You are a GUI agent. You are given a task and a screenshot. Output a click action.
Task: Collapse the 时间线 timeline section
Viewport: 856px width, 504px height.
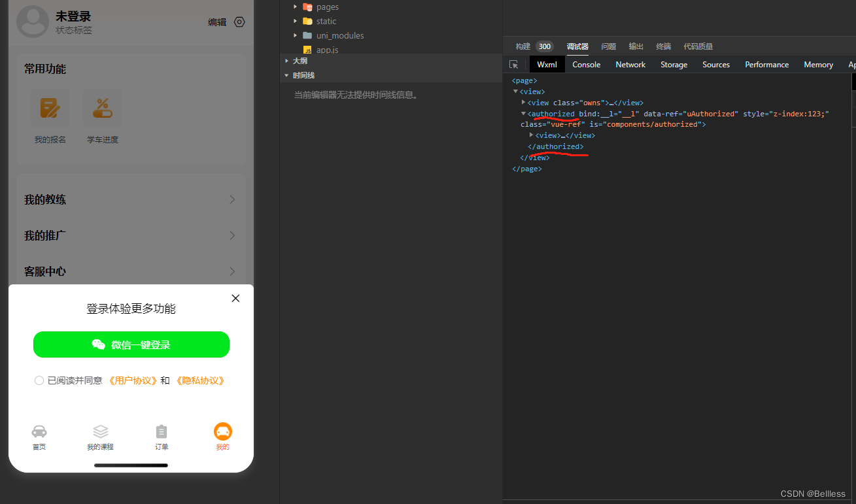click(x=286, y=75)
